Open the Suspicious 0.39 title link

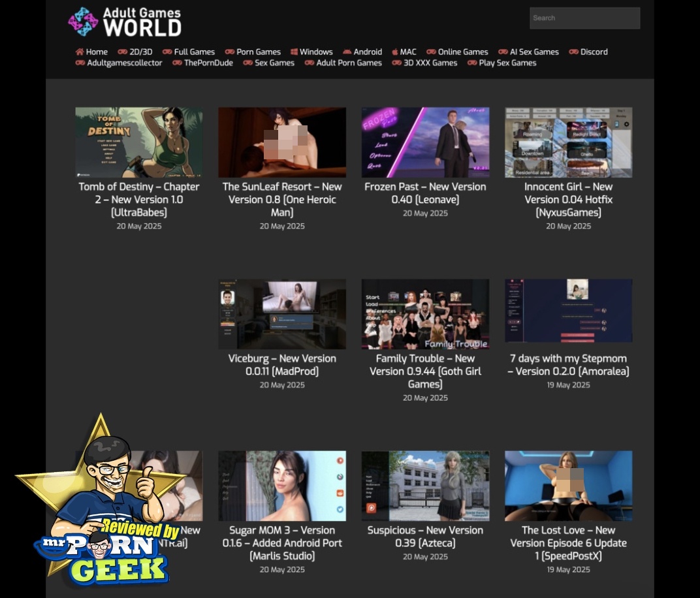426,537
